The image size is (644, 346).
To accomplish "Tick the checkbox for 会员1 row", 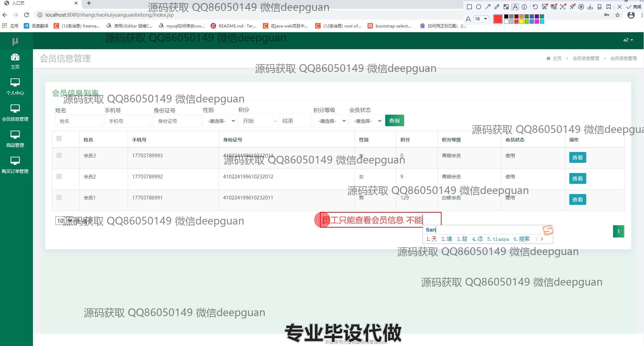I will coord(59,197).
